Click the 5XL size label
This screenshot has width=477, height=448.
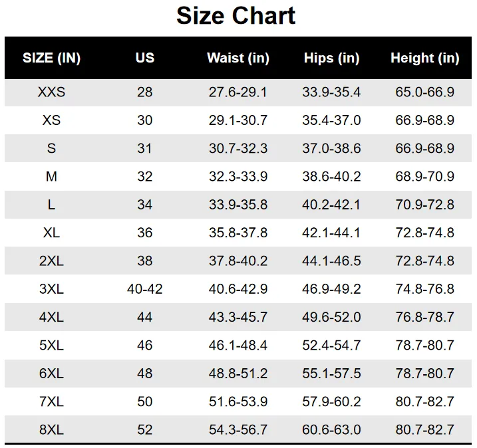click(x=51, y=346)
